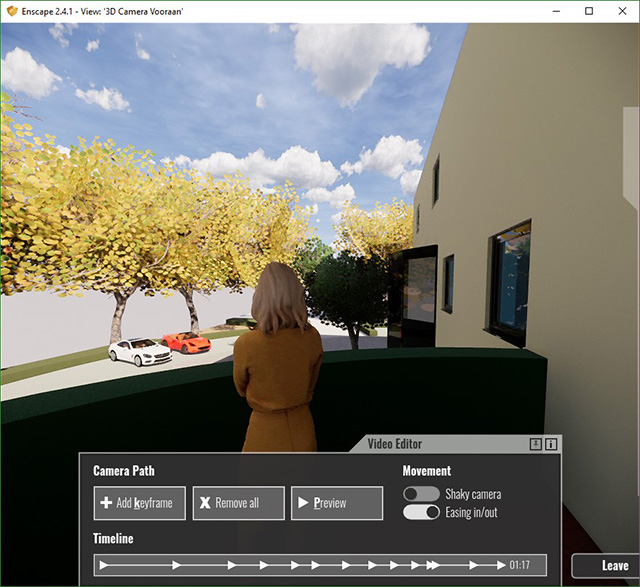Select the sixth timeline keyframe marker
The width and height of the screenshot is (640, 587).
pos(315,565)
